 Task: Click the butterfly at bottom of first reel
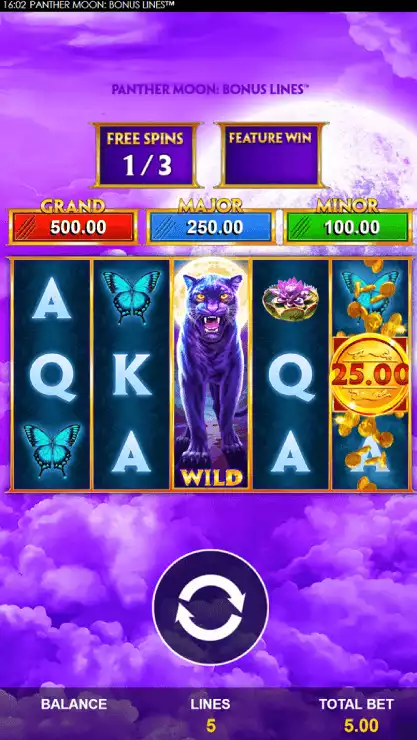point(52,450)
